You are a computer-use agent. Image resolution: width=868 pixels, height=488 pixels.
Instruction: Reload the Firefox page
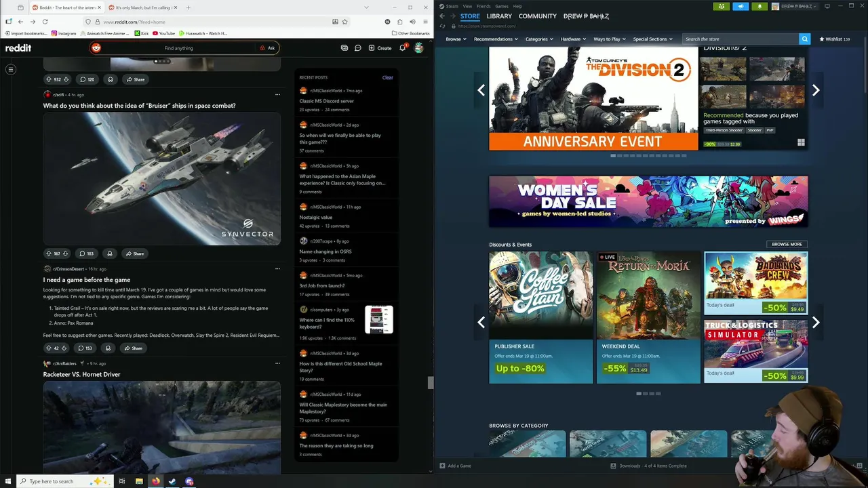pyautogui.click(x=45, y=22)
